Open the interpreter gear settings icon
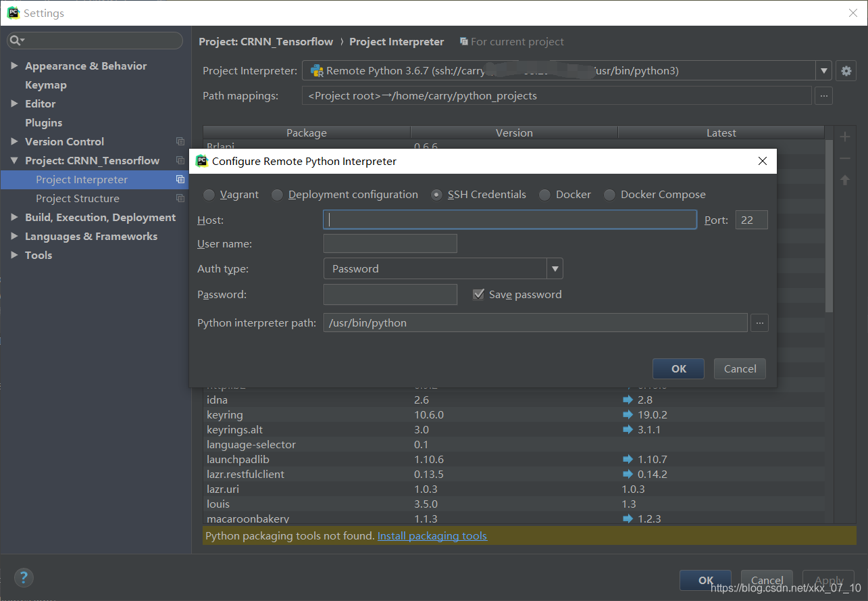The height and width of the screenshot is (601, 868). click(846, 70)
